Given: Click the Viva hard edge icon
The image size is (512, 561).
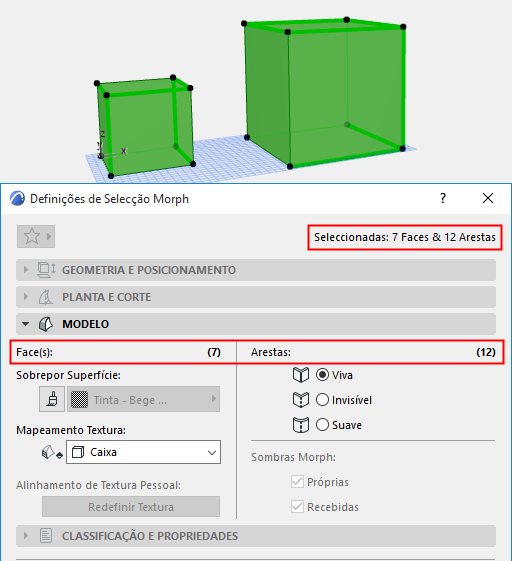Looking at the screenshot, I should point(301,375).
